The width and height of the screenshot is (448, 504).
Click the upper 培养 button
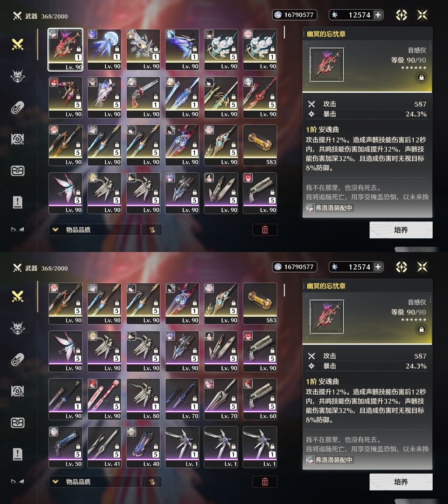401,230
